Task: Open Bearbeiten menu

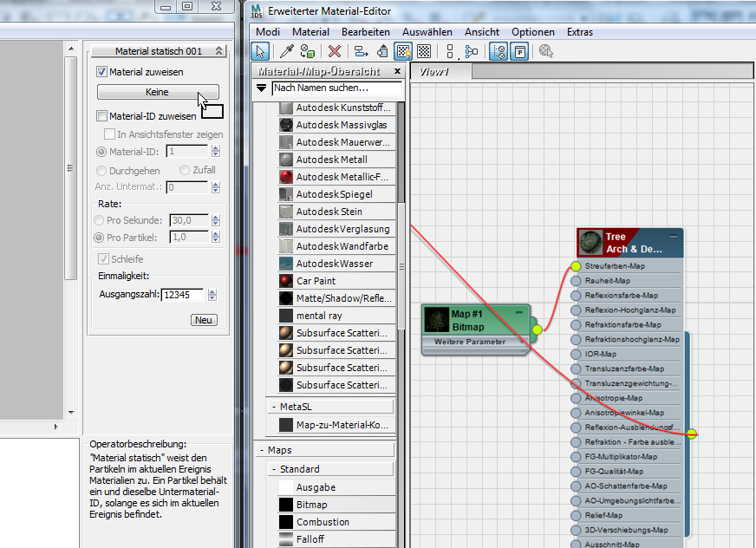Action: click(x=366, y=32)
